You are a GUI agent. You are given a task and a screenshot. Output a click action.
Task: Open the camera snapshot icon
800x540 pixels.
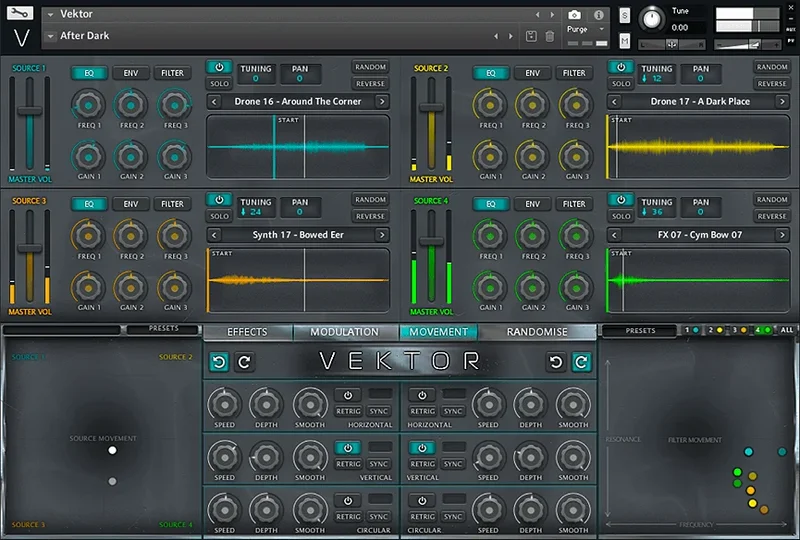coord(574,15)
